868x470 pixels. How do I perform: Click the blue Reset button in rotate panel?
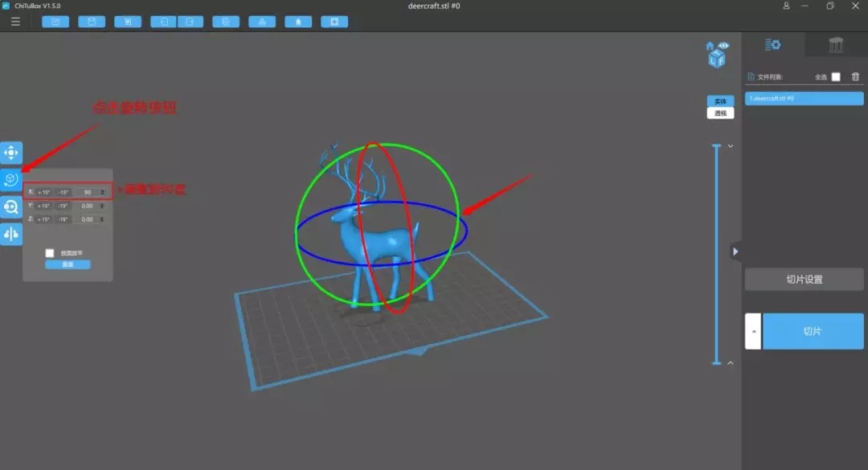pyautogui.click(x=68, y=264)
